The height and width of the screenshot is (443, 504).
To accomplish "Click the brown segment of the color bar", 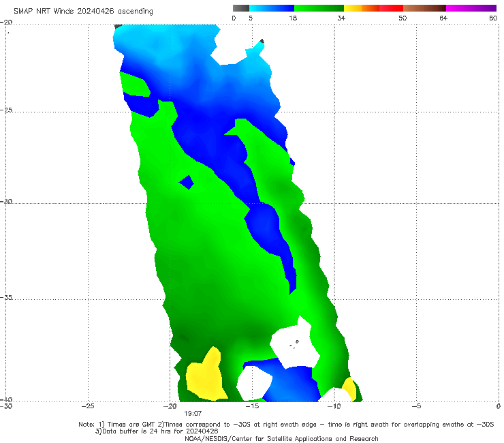I will [x=424, y=8].
